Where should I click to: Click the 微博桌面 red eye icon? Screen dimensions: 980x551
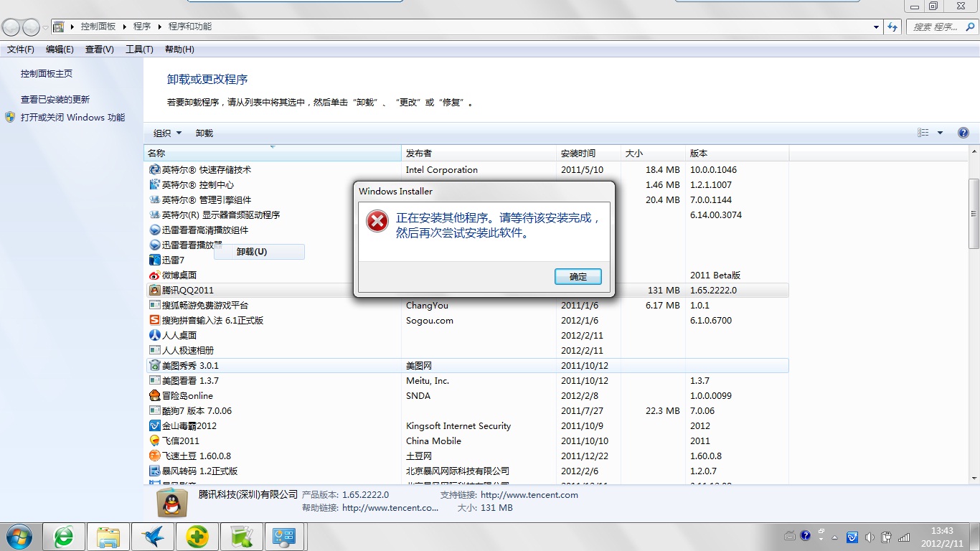[154, 275]
